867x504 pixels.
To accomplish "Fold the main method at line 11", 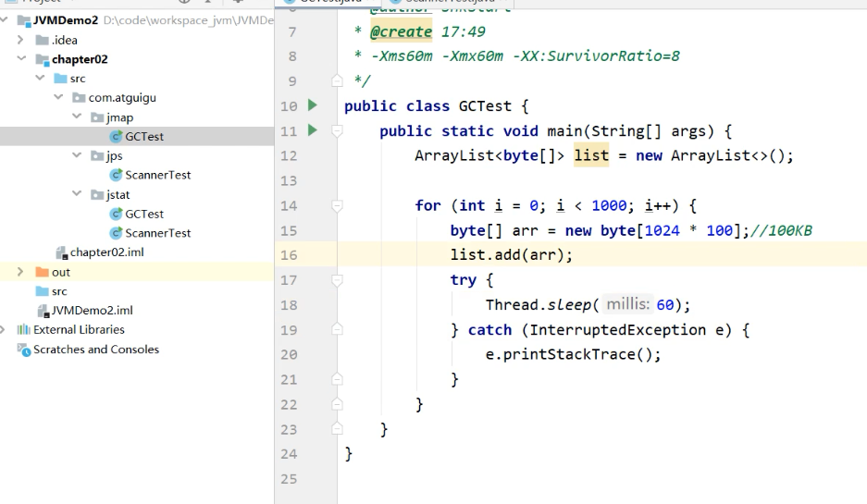I will (337, 130).
